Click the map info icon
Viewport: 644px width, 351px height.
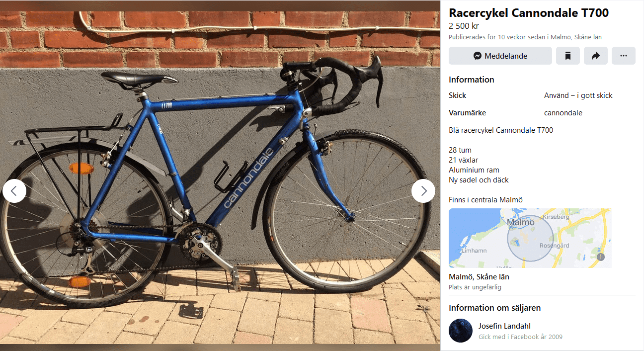(601, 257)
